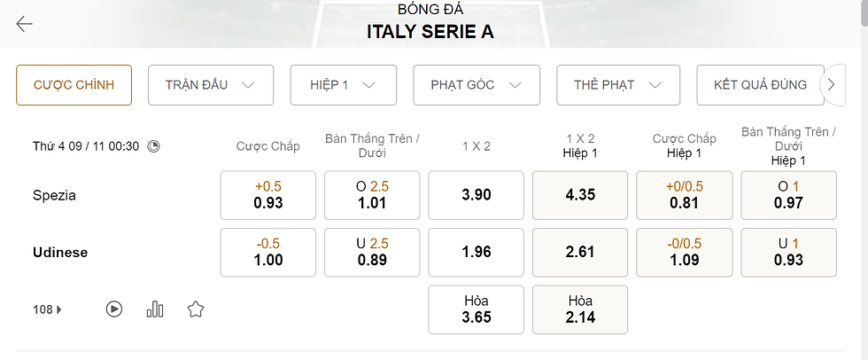Image resolution: width=868 pixels, height=360 pixels.
Task: Open the live stream play icon
Action: [x=114, y=309]
